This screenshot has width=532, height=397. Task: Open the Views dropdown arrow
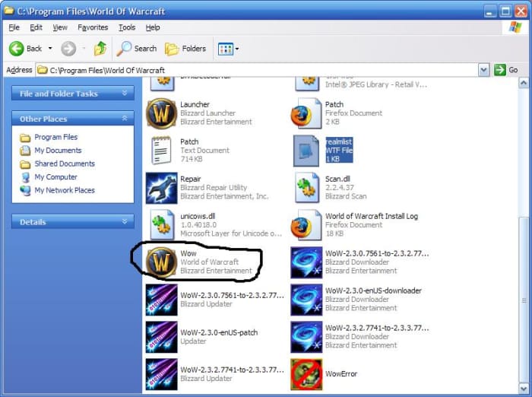click(x=237, y=49)
